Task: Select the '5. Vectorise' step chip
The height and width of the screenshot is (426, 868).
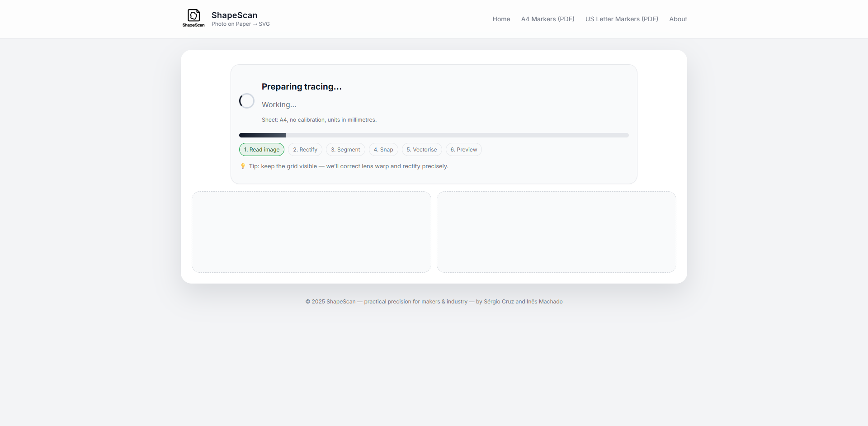Action: [x=422, y=150]
